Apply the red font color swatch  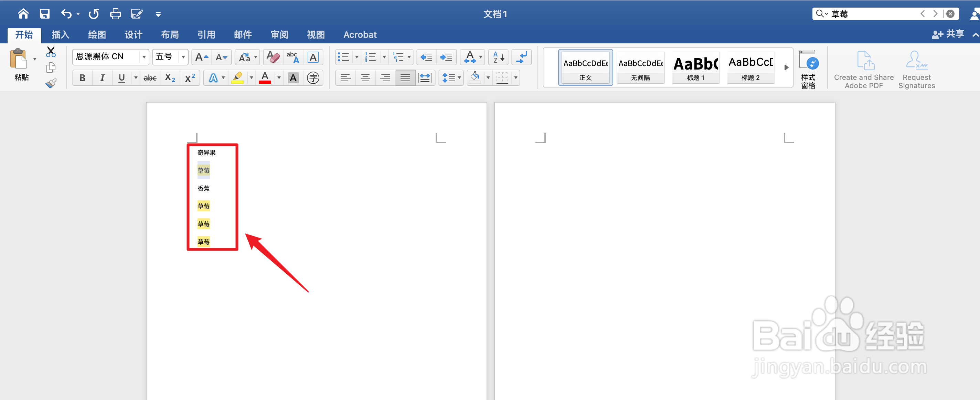pos(265,78)
